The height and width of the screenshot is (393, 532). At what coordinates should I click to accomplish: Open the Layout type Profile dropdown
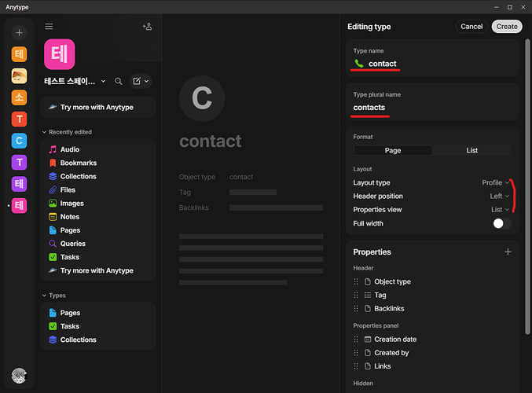point(496,182)
